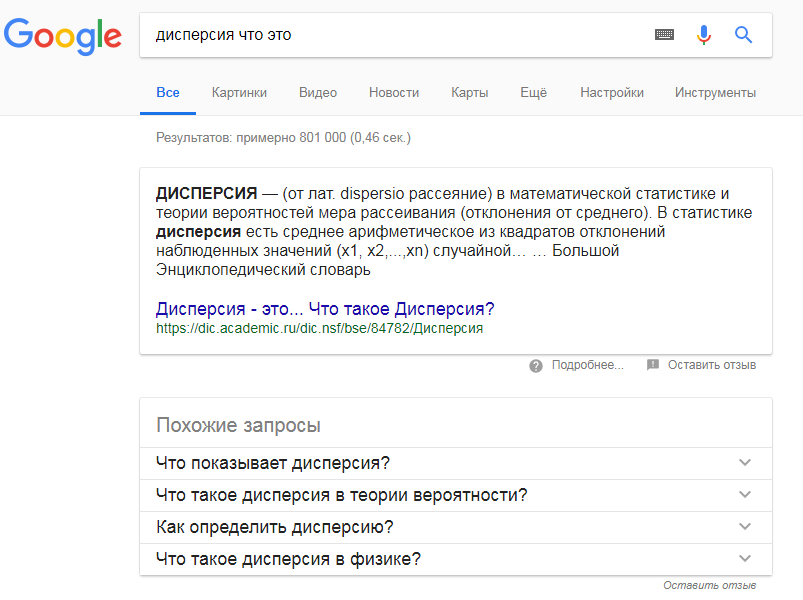Click the question mark icon near Подробнее

pyautogui.click(x=536, y=366)
